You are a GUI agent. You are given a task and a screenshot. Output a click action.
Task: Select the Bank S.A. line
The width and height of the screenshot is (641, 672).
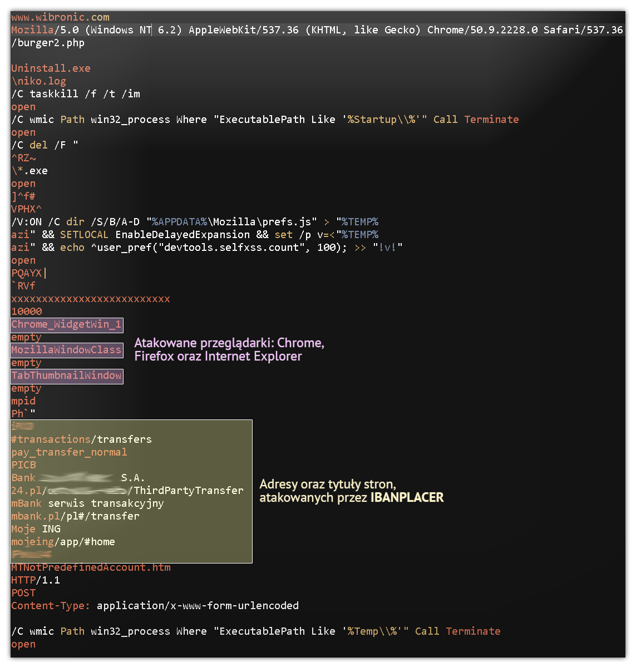pos(78,478)
